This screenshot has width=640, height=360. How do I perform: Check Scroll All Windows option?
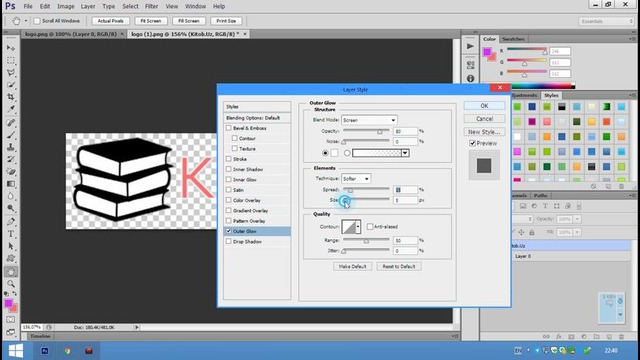[37, 21]
